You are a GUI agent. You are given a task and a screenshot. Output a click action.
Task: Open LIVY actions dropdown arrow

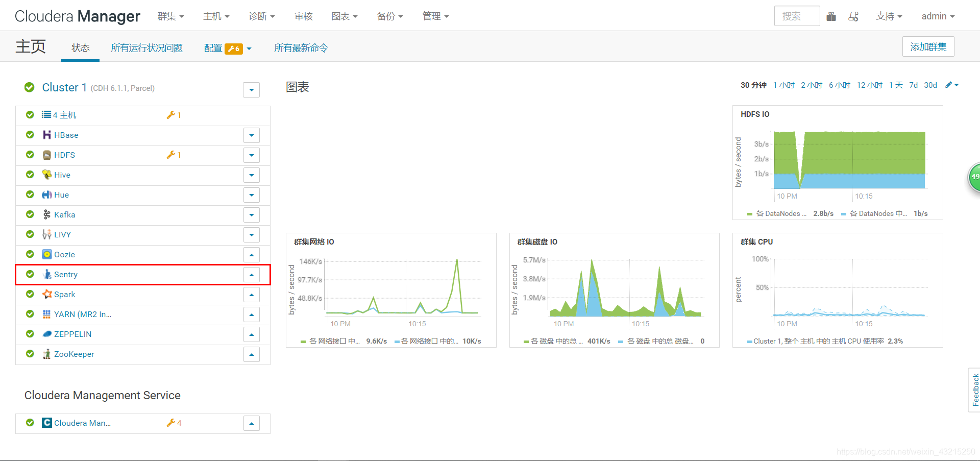[251, 235]
